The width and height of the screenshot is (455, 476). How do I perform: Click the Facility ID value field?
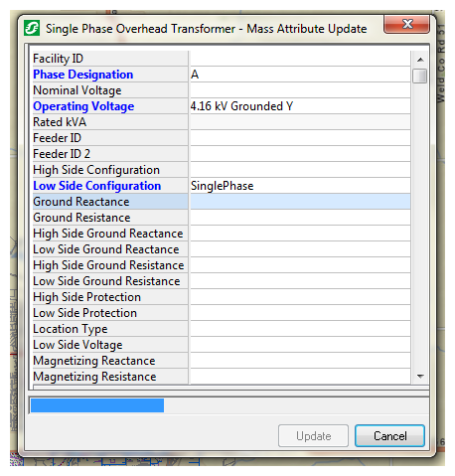tap(300, 59)
